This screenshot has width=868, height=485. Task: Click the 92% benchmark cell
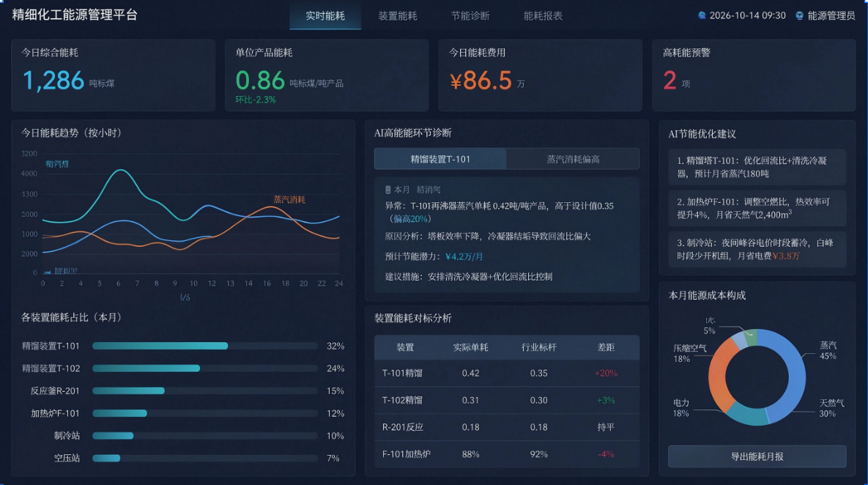538,454
